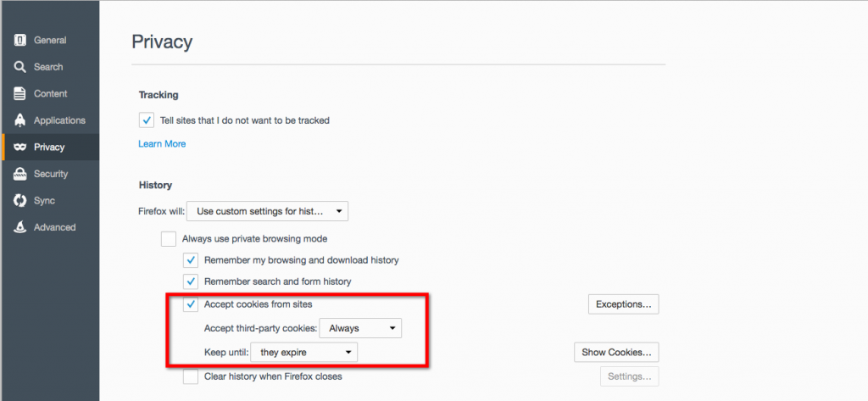Uncheck Tell sites I do not want tracking
Screen dimensions: 868x401
(146, 120)
